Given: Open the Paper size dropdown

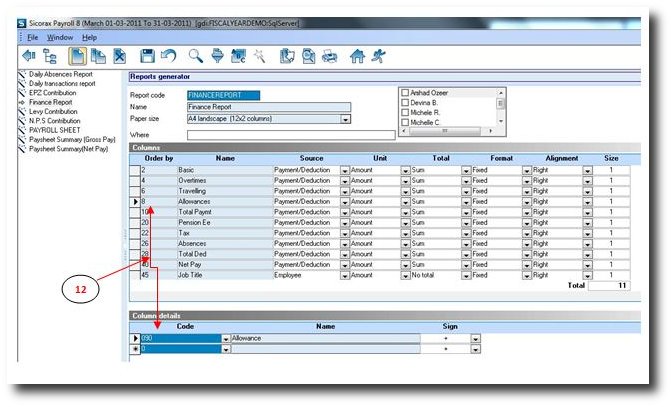Looking at the screenshot, I should (x=345, y=119).
